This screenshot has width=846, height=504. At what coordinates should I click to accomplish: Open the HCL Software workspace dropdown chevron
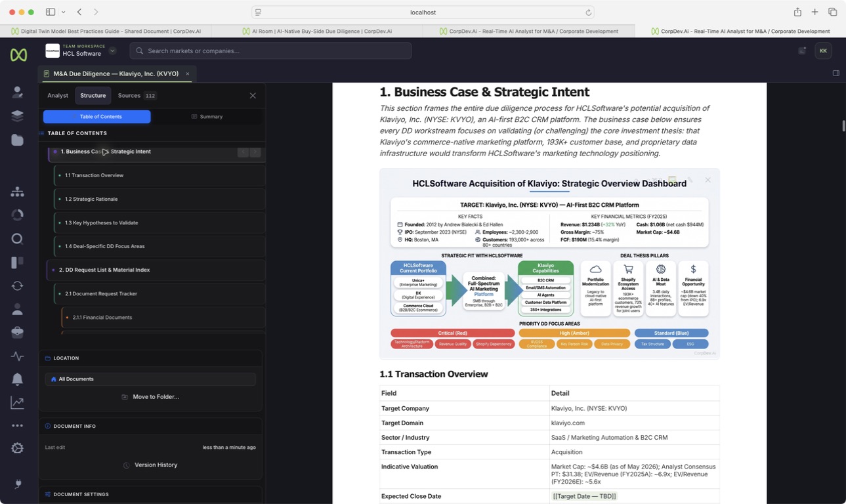click(x=112, y=51)
